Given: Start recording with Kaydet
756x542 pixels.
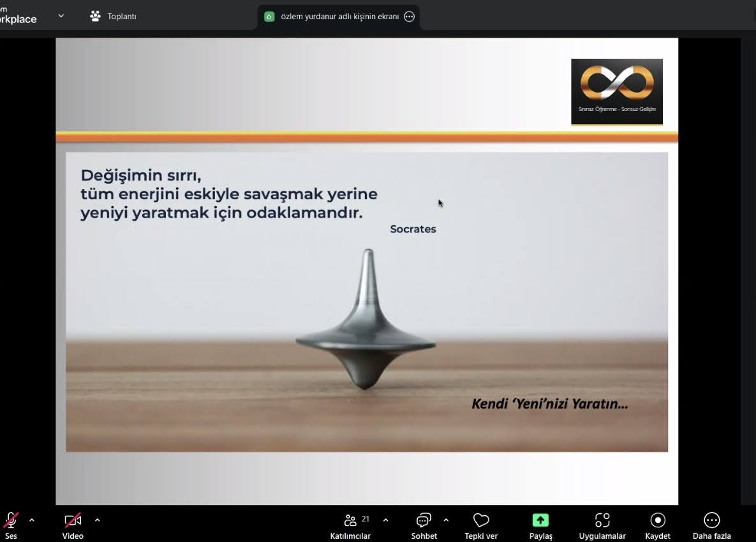Looking at the screenshot, I should (x=658, y=520).
